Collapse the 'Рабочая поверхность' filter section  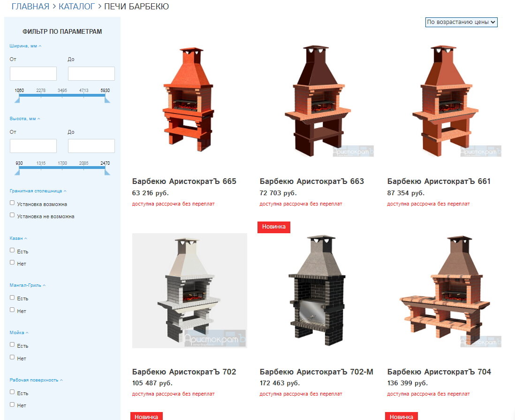36,380
